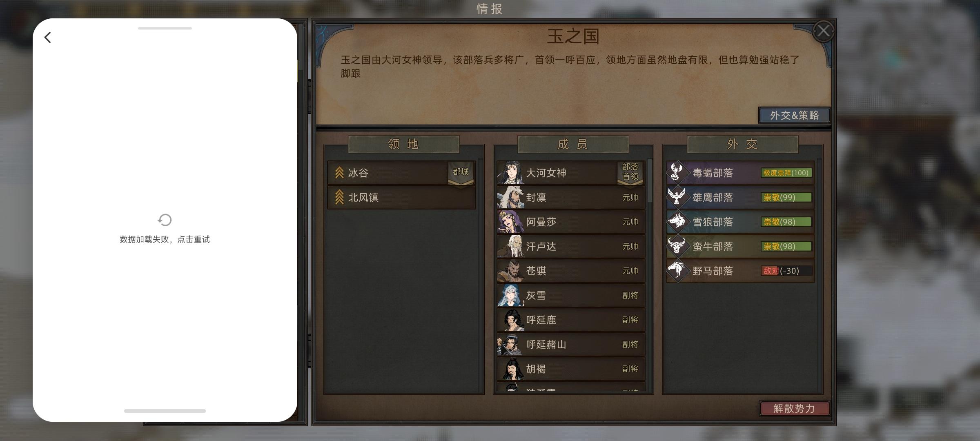Open the 外交&策略 panel
The image size is (980, 441).
tap(794, 116)
